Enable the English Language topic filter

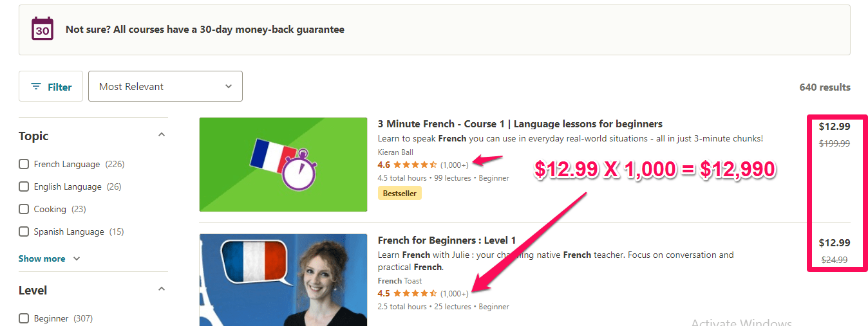(x=24, y=187)
